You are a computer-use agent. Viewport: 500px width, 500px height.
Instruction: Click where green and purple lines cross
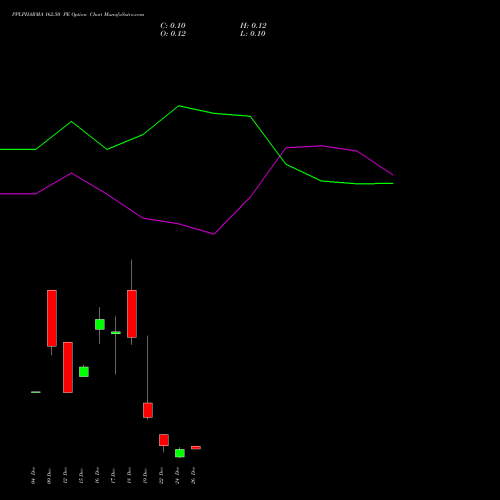(x=281, y=156)
